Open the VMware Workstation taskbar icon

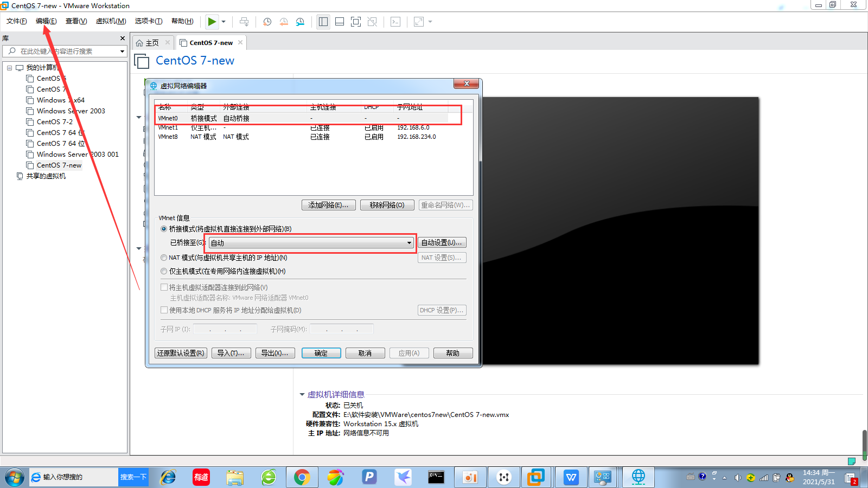tap(537, 477)
